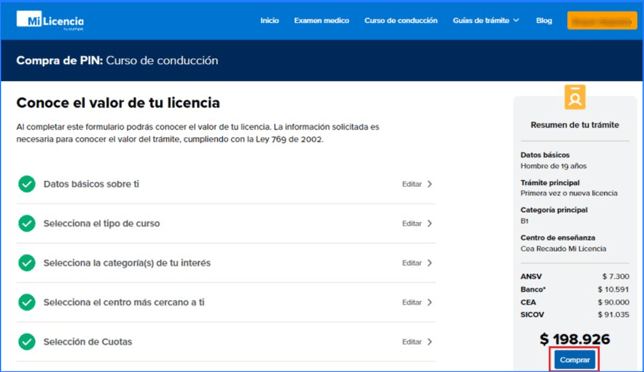644x372 pixels.
Task: Open the Inicio menu item
Action: [x=269, y=21]
